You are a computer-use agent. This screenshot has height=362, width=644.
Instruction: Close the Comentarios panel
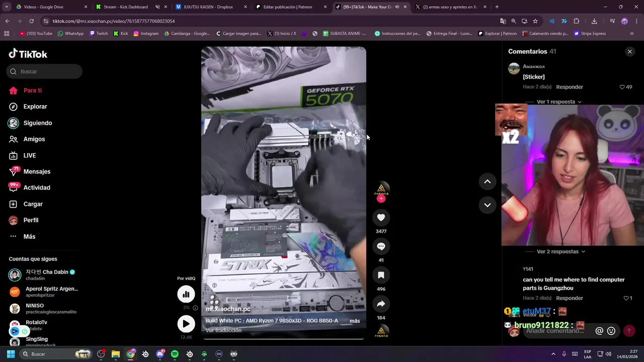pyautogui.click(x=629, y=52)
